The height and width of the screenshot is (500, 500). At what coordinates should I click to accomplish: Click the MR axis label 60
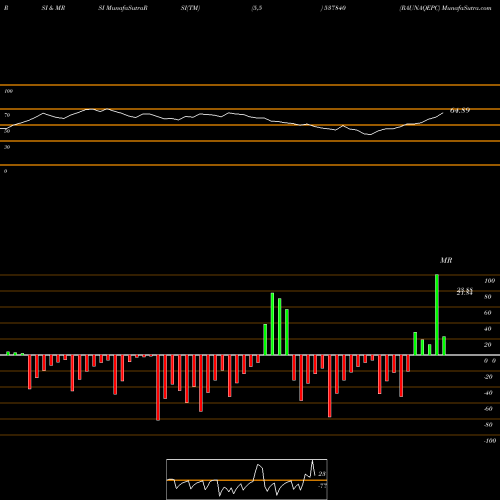pos(488,313)
